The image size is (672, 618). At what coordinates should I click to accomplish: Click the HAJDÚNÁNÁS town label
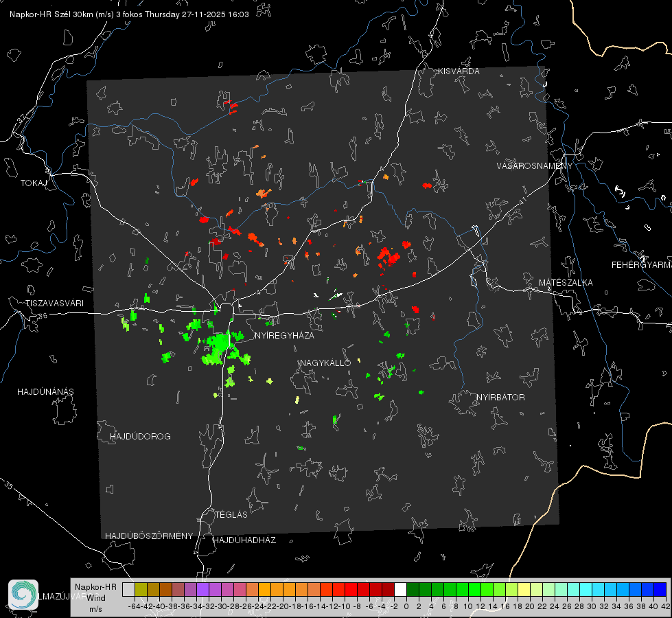(x=45, y=392)
